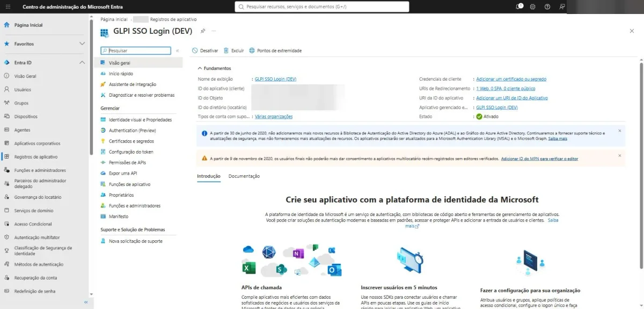Open GLPI SSO Login (DEV) display name link
The width and height of the screenshot is (644, 309).
[275, 79]
